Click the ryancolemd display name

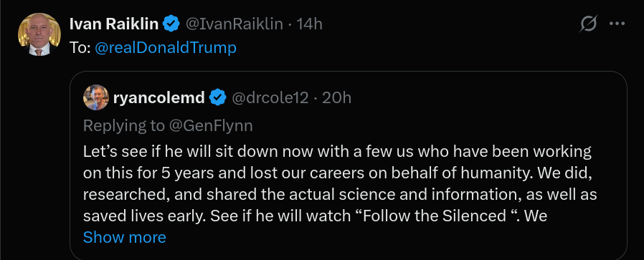click(159, 98)
